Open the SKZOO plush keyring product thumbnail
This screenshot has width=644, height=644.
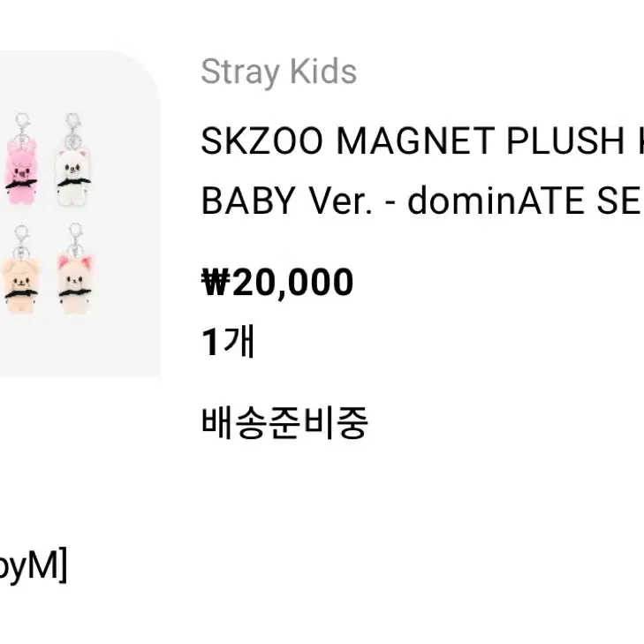click(x=80, y=214)
